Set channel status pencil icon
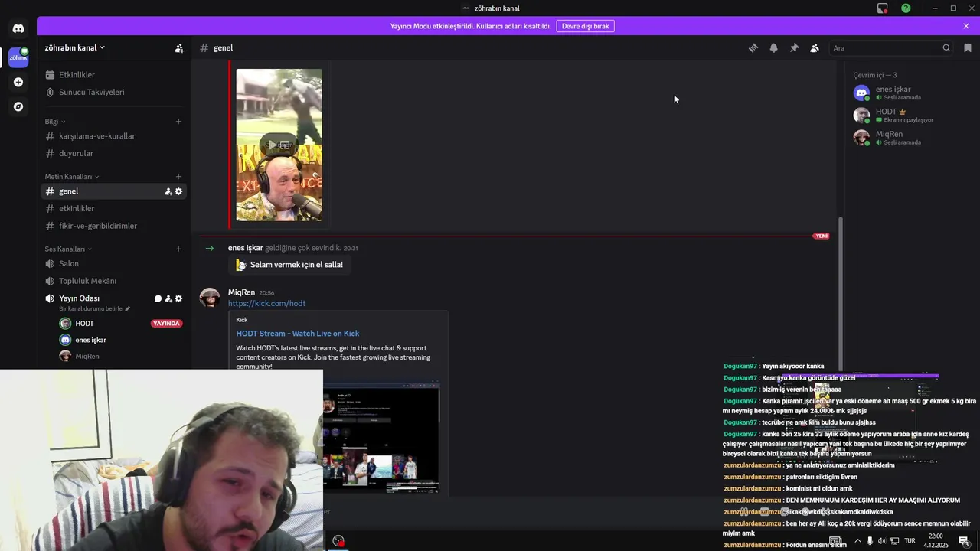Viewport: 980px width, 551px height. pyautogui.click(x=128, y=308)
